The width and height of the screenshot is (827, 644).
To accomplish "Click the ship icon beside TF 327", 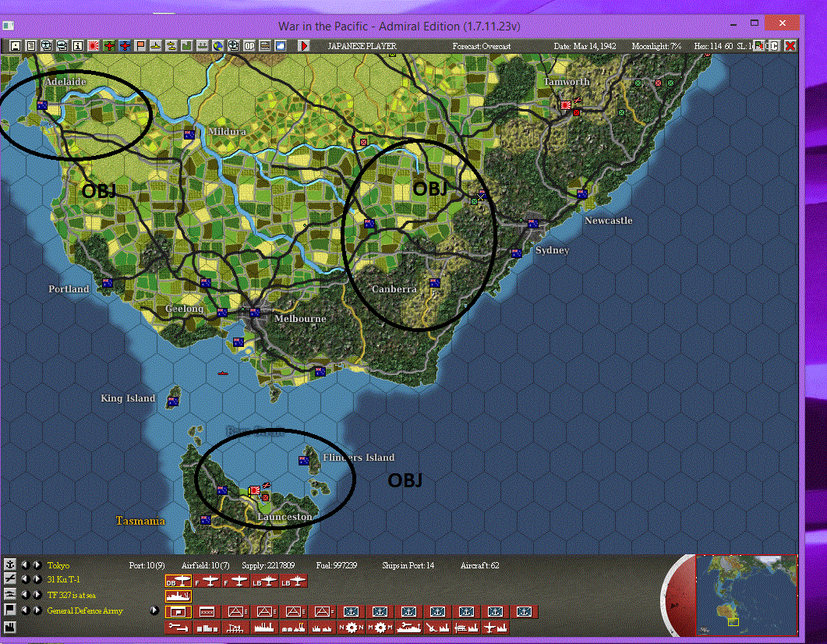I will (10, 594).
